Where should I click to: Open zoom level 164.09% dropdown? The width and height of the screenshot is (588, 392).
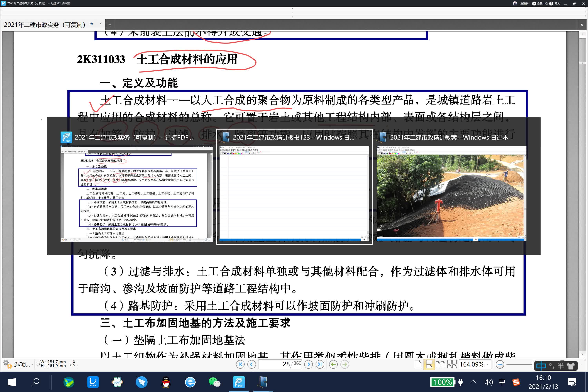487,364
